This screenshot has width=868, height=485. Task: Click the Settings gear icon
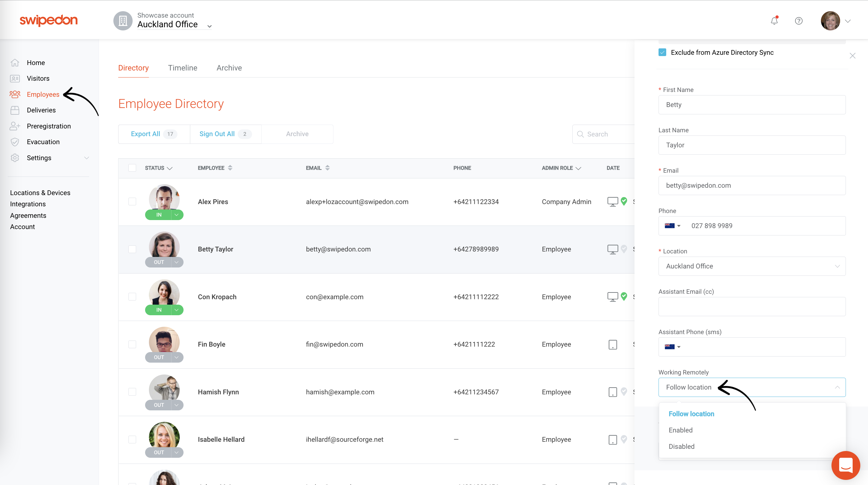[x=15, y=158]
